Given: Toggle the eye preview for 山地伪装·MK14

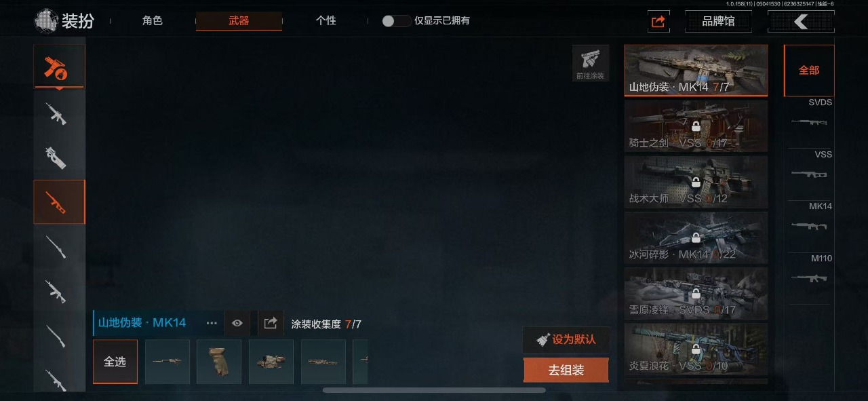Looking at the screenshot, I should (237, 323).
